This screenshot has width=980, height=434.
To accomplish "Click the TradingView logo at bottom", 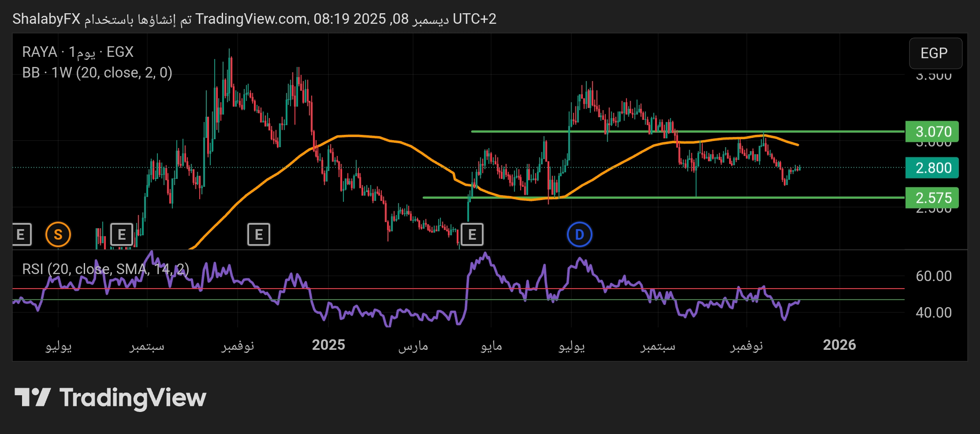I will tap(110, 397).
